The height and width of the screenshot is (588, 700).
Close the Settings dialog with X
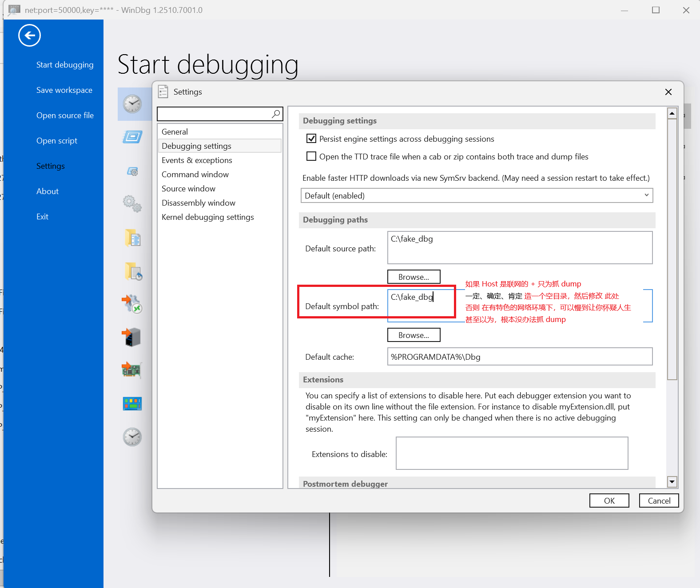(x=668, y=92)
